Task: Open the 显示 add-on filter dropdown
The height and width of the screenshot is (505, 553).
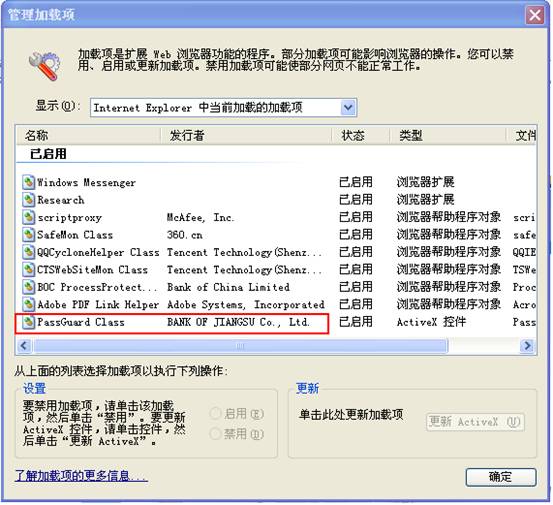Action: coord(224,108)
